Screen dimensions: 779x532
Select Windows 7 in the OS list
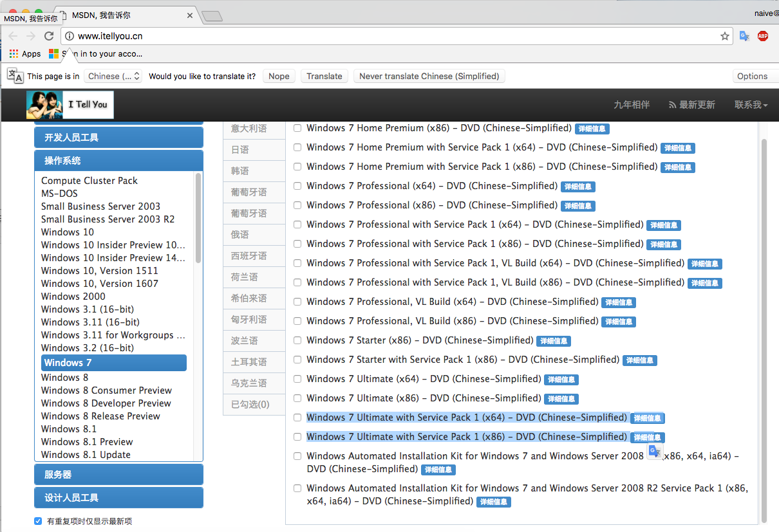[114, 363]
